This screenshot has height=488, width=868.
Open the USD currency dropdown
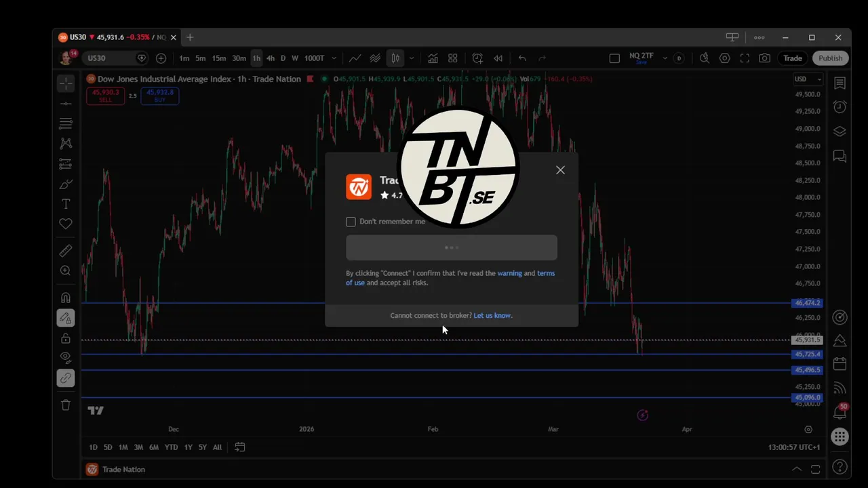(808, 79)
